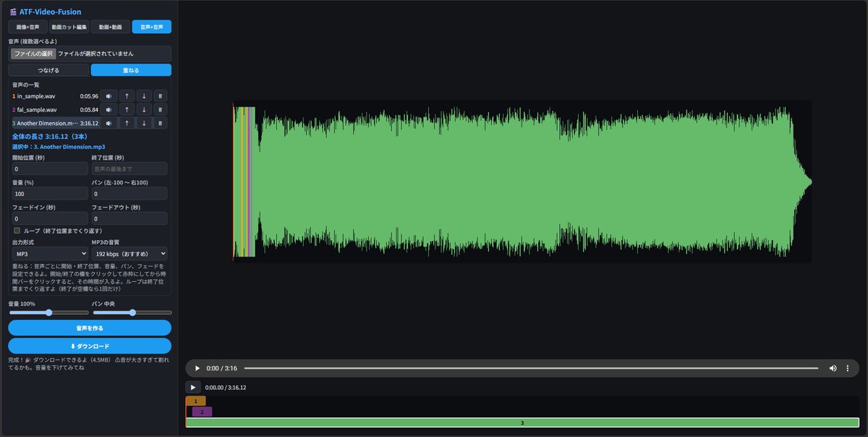The width and height of the screenshot is (868, 437).
Task: Click the 音声を作る create audio button
Action: tap(90, 328)
